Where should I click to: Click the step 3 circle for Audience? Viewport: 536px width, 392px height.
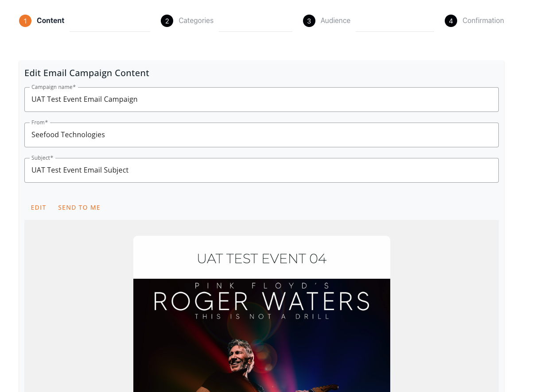tap(309, 21)
